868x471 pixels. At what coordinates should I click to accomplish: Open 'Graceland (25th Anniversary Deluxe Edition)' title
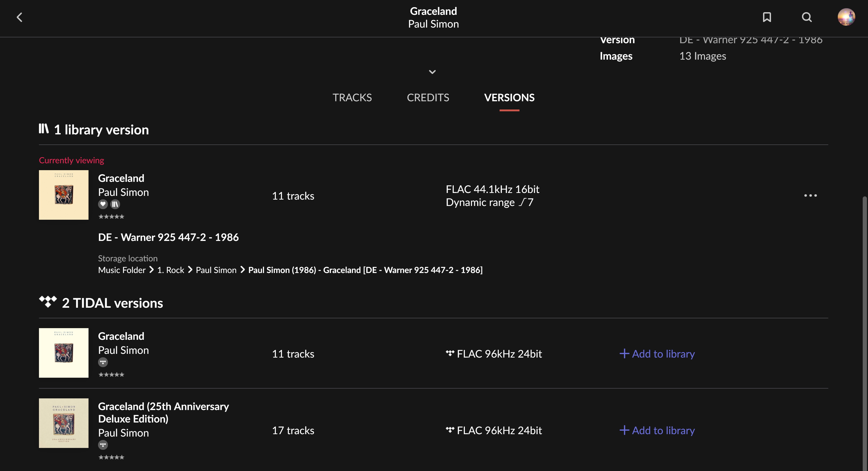[164, 412]
